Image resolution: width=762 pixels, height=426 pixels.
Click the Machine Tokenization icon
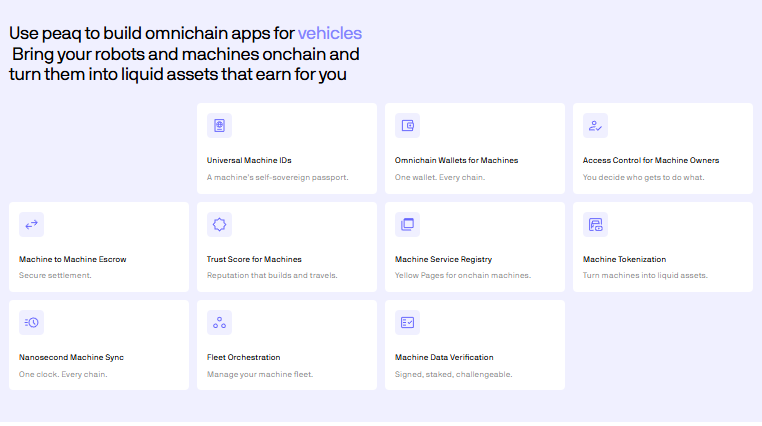[595, 225]
